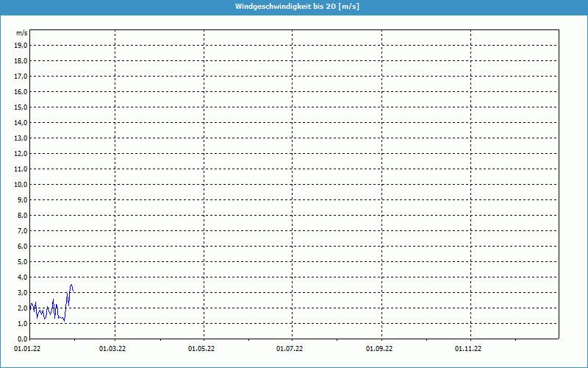The width and height of the screenshot is (588, 368).
Task: Select the 12,0 y-axis label
Action: click(21, 154)
